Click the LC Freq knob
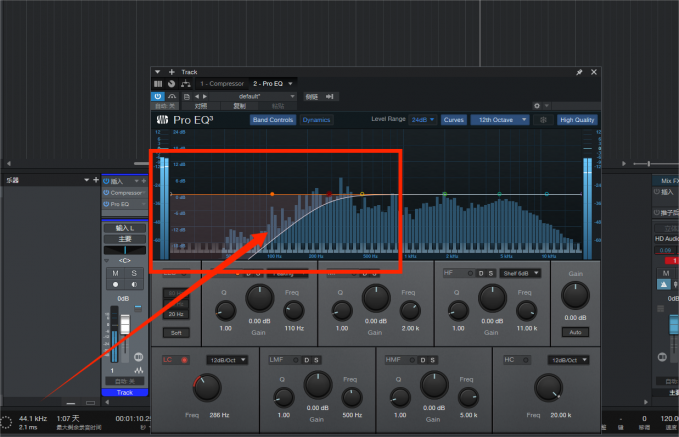Viewport: 679px width, 437px height. click(x=207, y=388)
